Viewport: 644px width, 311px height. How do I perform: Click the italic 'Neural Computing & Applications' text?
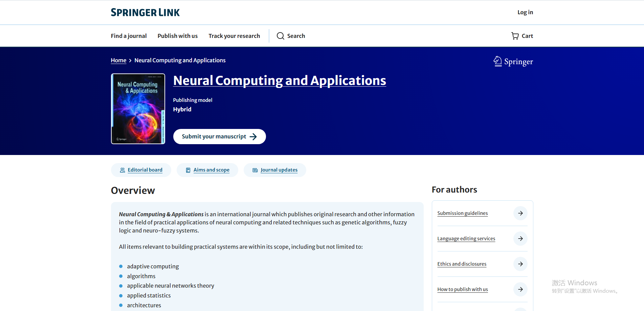click(161, 214)
